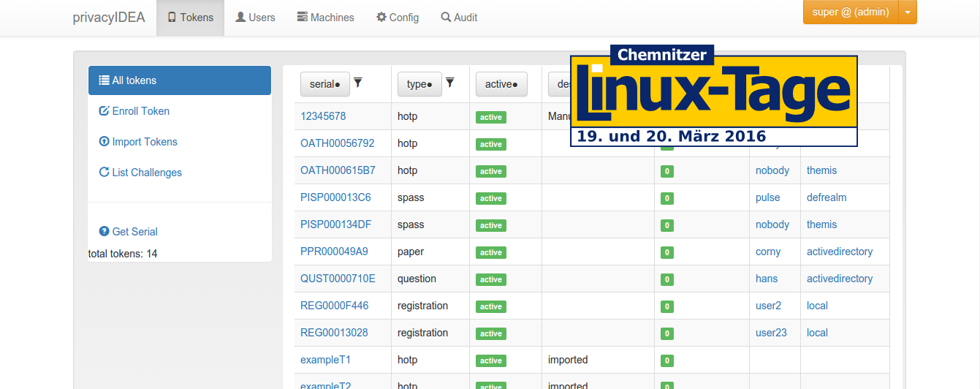Click 'registration' type in REG0000F446 row
Image resolution: width=980 pixels, height=389 pixels.
(x=423, y=306)
